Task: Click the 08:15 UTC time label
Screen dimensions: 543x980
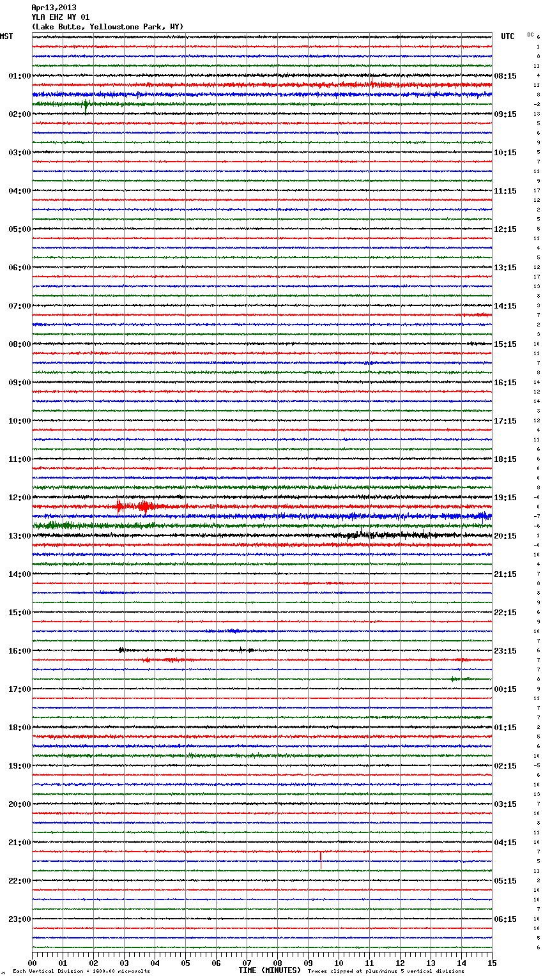Action: (x=505, y=76)
